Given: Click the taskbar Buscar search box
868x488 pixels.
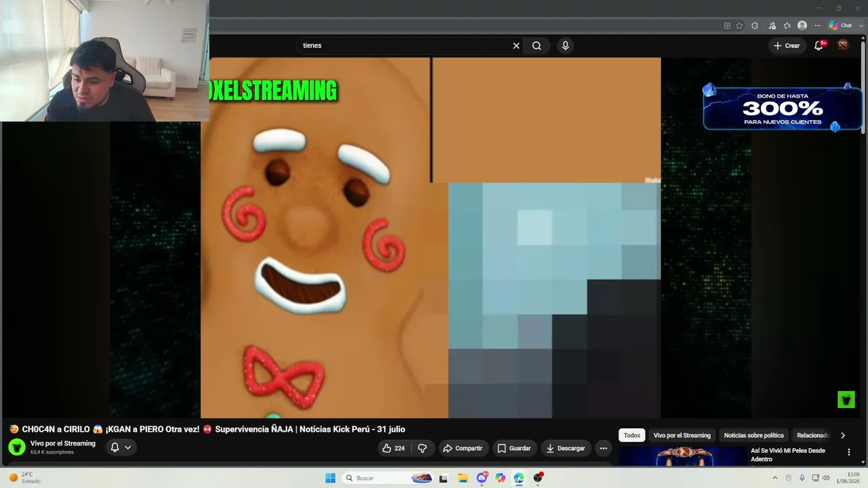Looking at the screenshot, I should click(388, 478).
